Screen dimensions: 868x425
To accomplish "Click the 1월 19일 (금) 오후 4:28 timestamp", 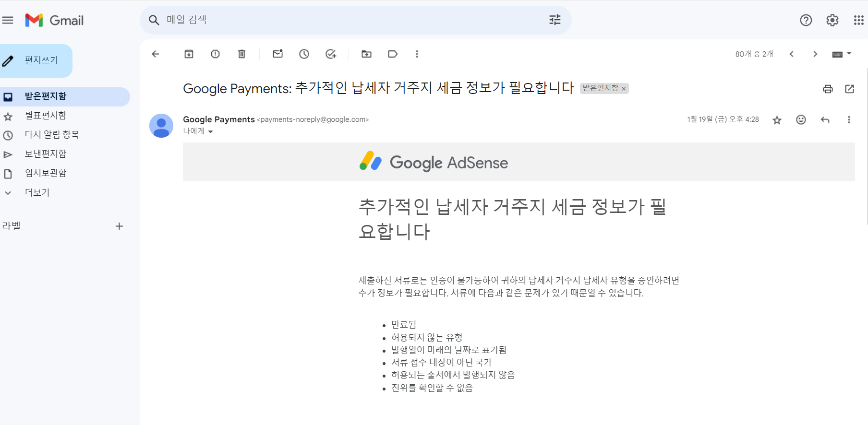I will coord(723,119).
